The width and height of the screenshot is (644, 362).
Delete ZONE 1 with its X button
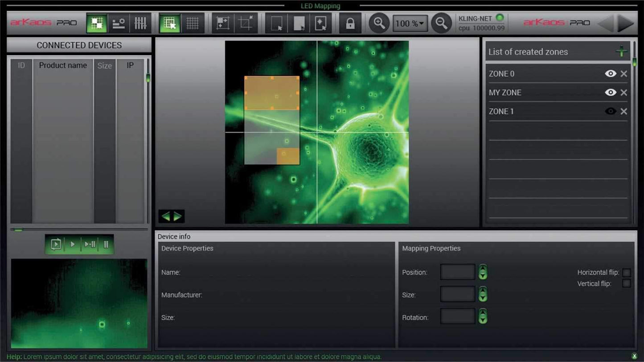pos(623,111)
